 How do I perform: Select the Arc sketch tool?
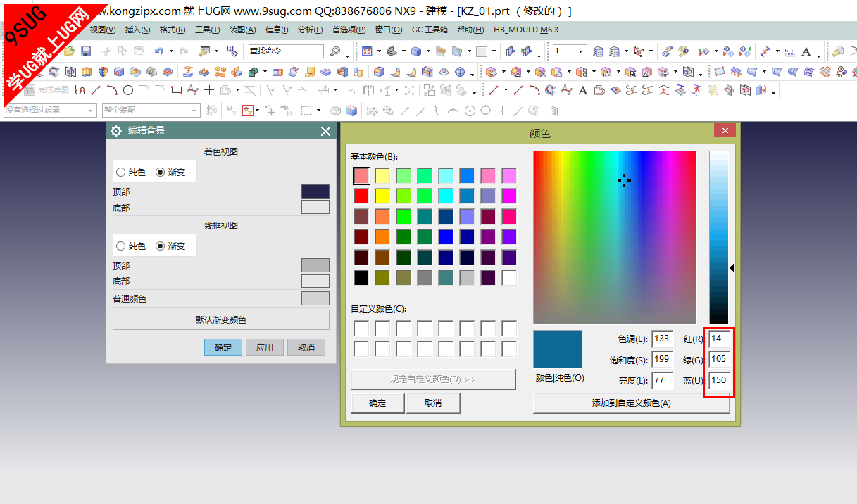[112, 90]
